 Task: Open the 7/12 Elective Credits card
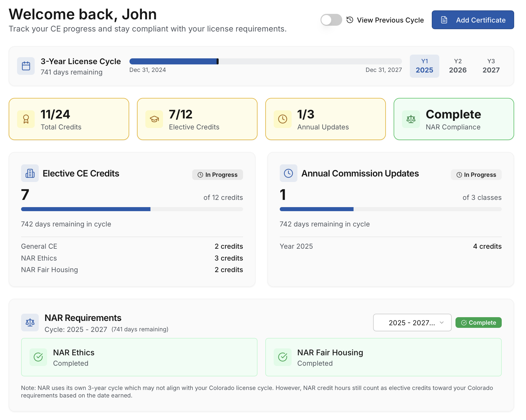pos(197,119)
